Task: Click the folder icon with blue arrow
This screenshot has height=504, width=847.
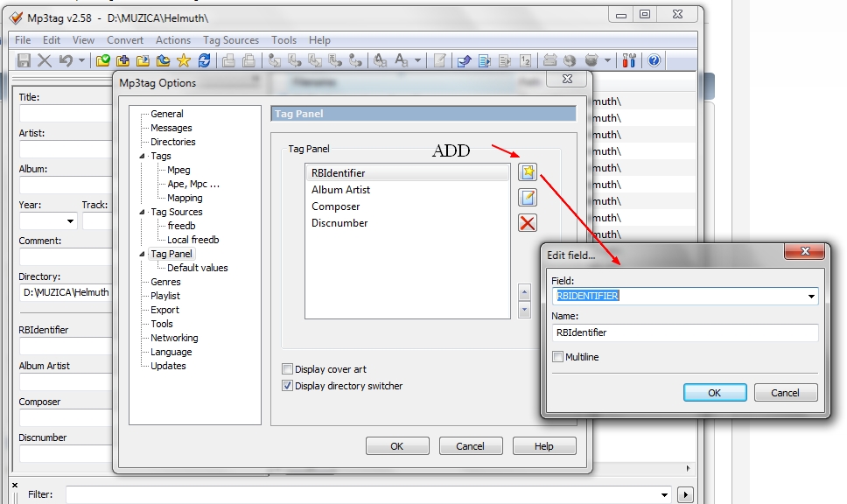Action: tap(163, 60)
